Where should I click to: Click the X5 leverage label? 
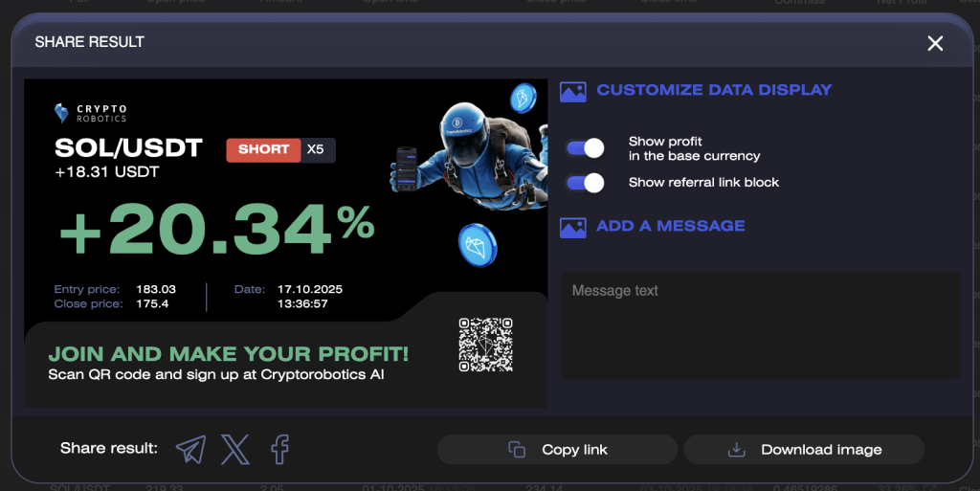click(317, 149)
